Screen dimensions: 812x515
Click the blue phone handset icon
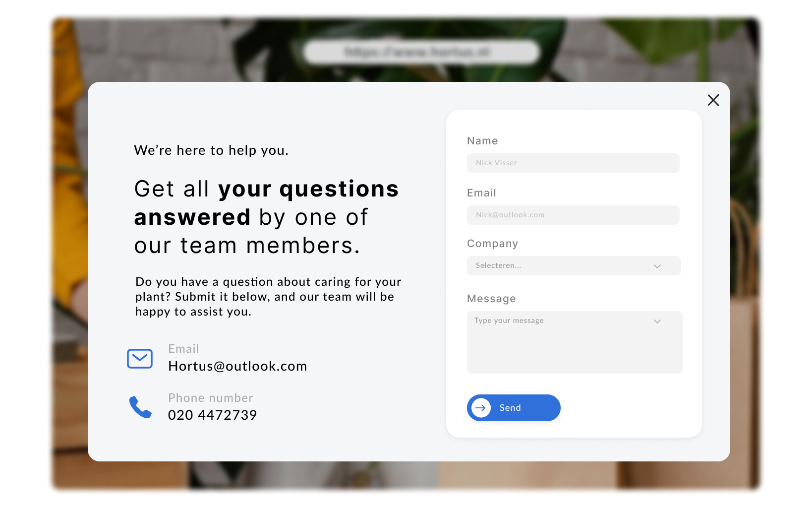click(x=140, y=407)
